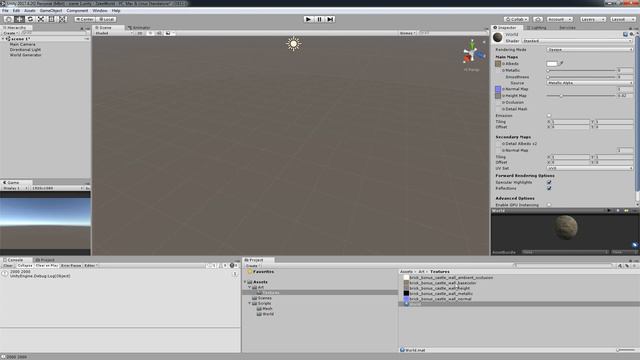Toggle Collapse in Console toolbar
The height and width of the screenshot is (360, 640).
tap(24, 266)
